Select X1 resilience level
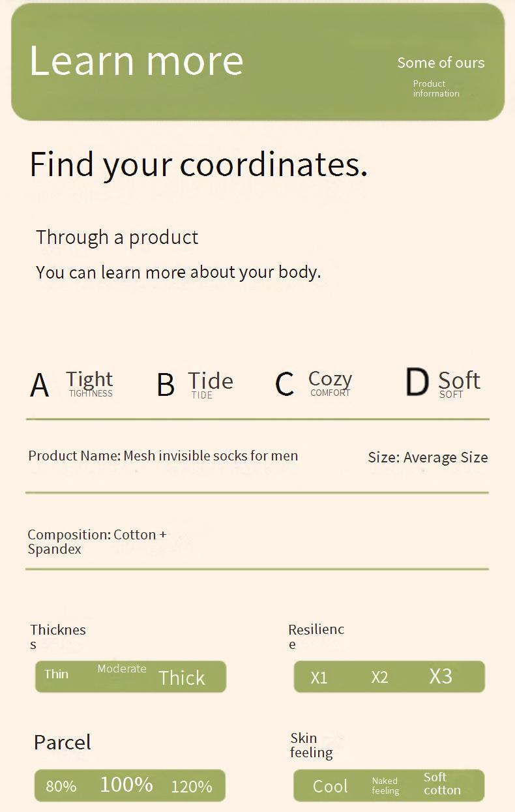Screen dimensions: 515x812 [319, 678]
